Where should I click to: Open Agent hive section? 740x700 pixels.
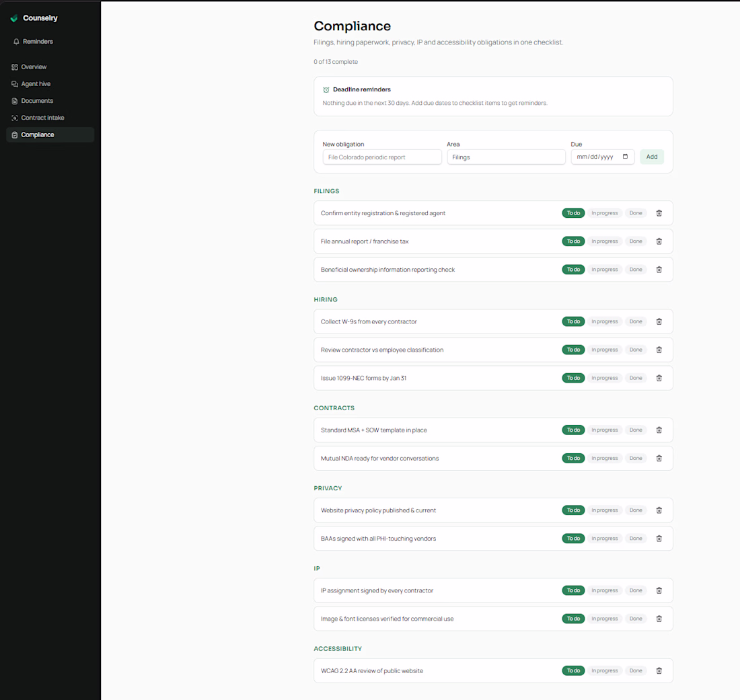click(x=50, y=84)
